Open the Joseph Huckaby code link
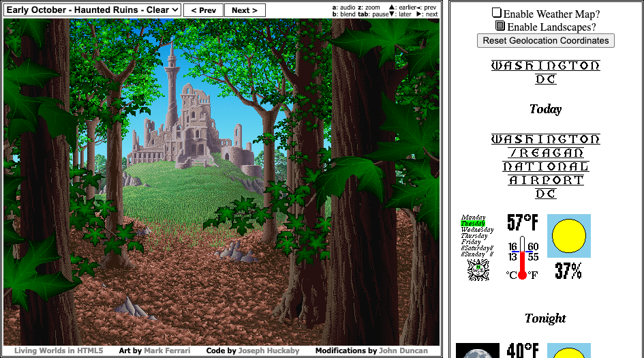 point(267,350)
